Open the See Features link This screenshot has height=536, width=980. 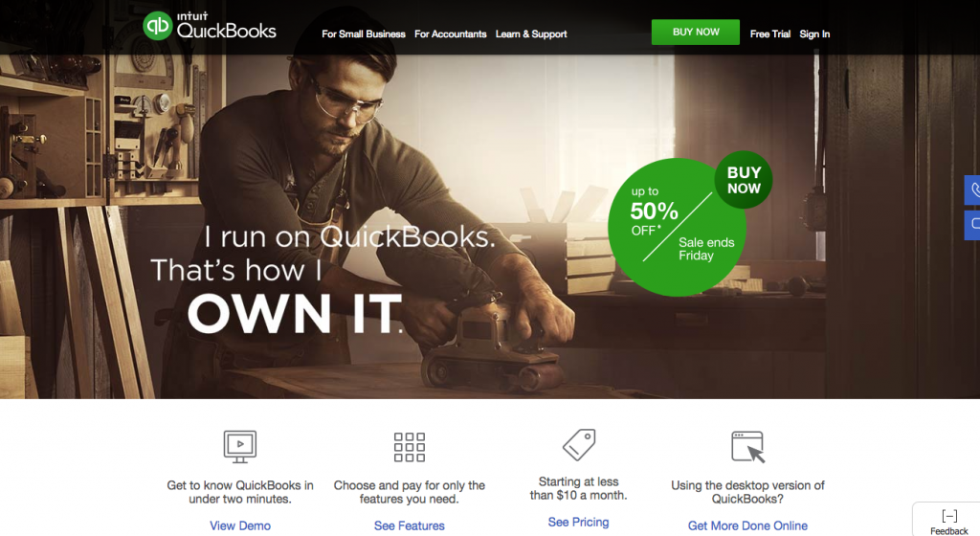[x=410, y=526]
